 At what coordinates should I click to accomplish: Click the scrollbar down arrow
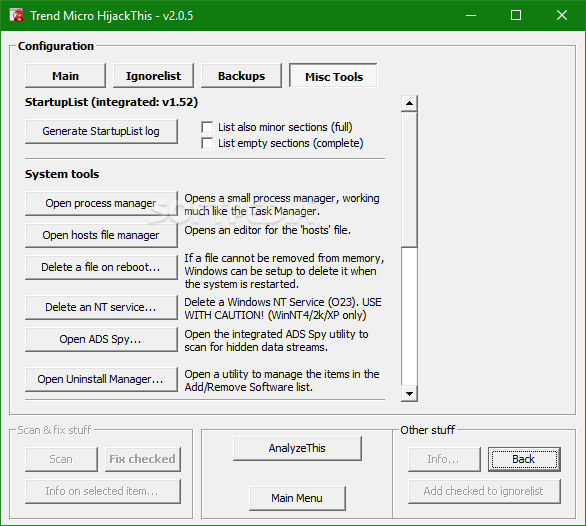coord(409,394)
